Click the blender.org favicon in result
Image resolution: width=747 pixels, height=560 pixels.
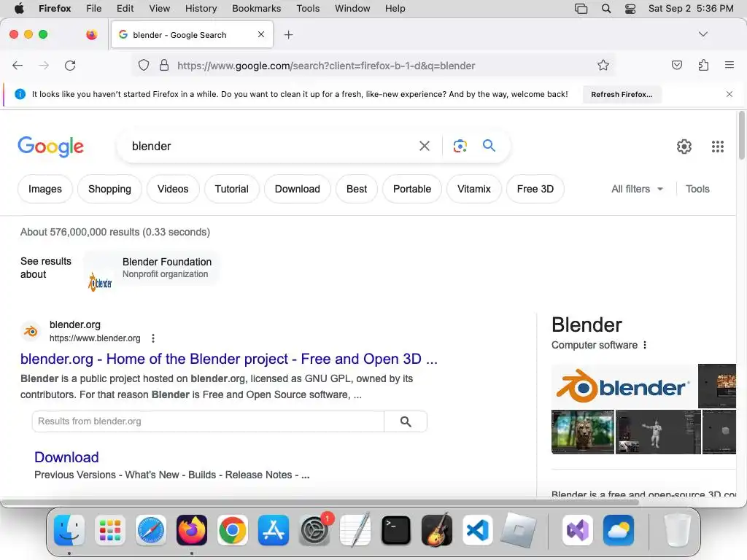coord(31,331)
